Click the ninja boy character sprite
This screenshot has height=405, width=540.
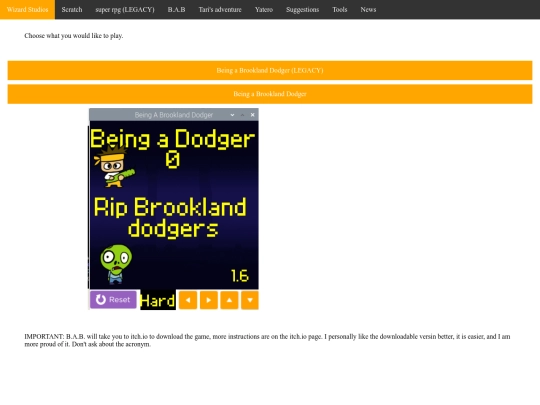pyautogui.click(x=114, y=167)
